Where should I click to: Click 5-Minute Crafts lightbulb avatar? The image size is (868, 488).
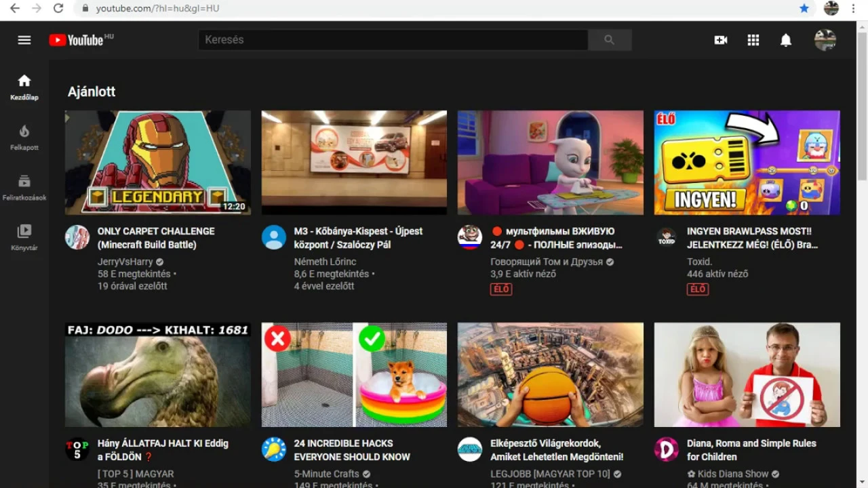274,449
